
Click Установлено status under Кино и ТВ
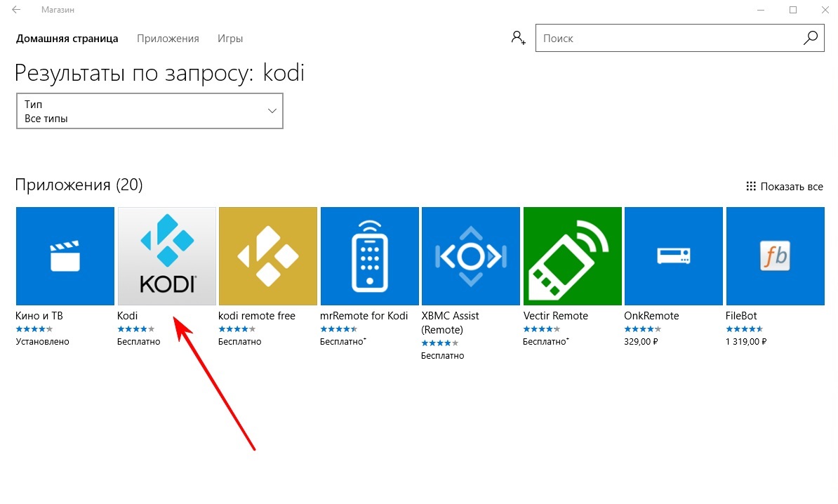coord(43,342)
